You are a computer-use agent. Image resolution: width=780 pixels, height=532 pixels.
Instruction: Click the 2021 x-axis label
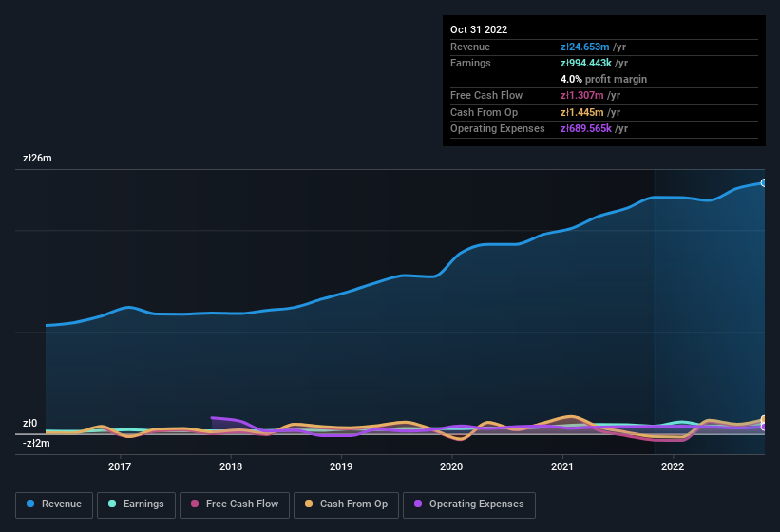tap(562, 466)
